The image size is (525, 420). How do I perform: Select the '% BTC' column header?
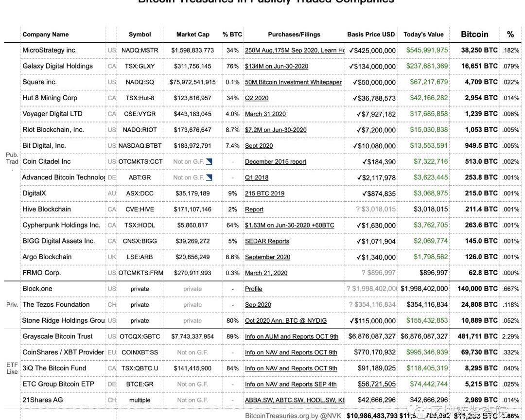click(232, 35)
